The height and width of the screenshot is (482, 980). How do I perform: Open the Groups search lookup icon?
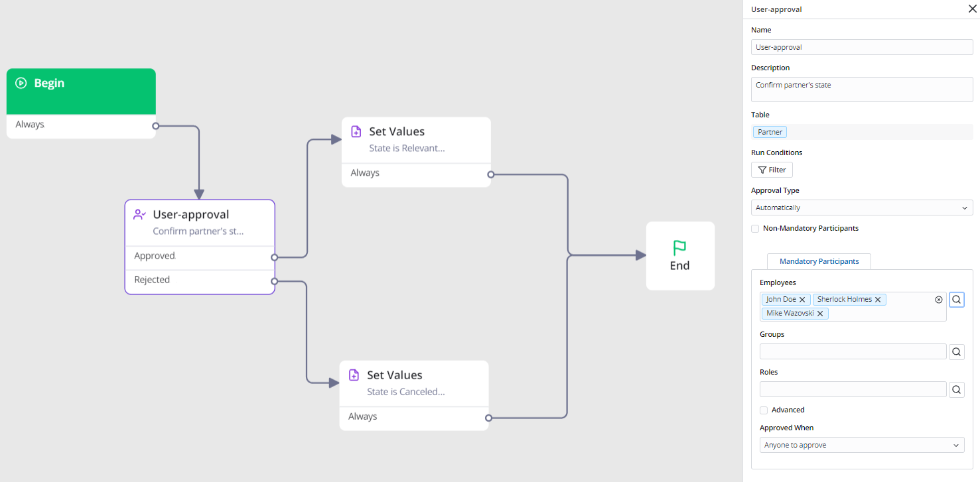tap(956, 351)
